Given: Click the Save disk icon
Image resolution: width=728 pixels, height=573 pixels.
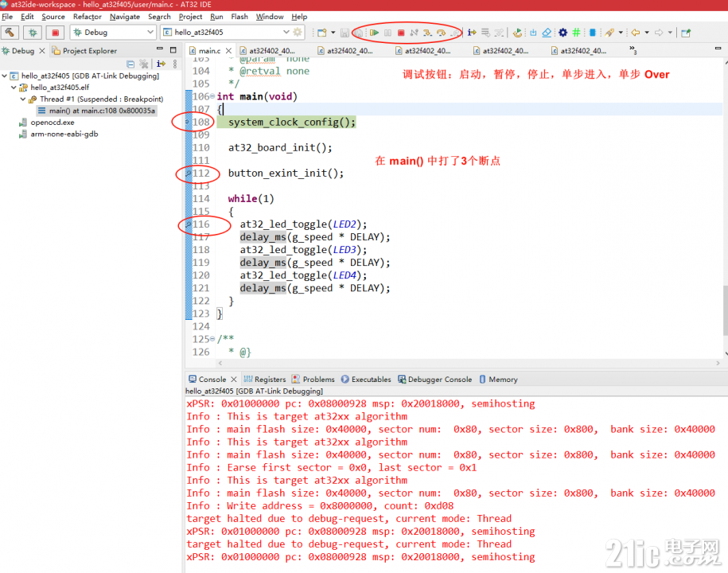Looking at the screenshot, I should (345, 33).
